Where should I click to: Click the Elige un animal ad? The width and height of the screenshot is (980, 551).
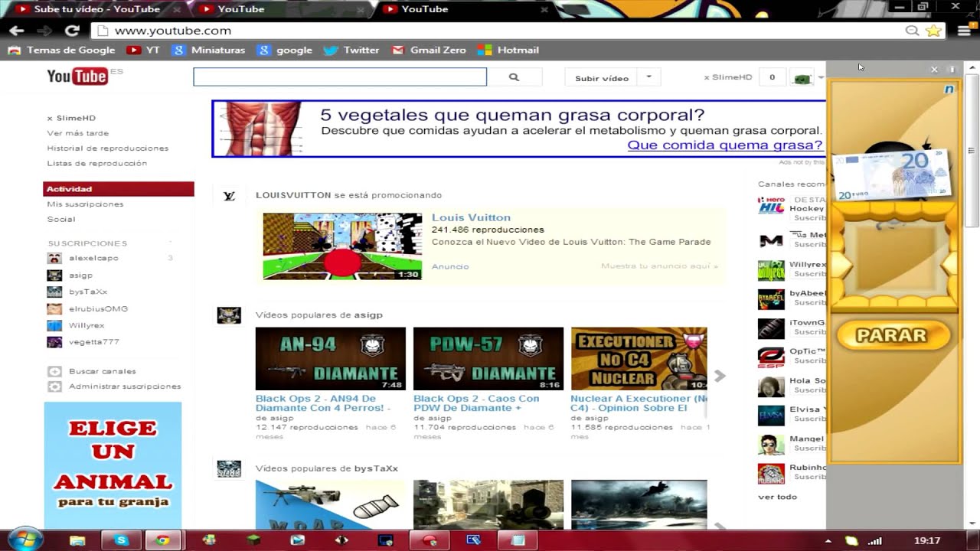tap(113, 465)
